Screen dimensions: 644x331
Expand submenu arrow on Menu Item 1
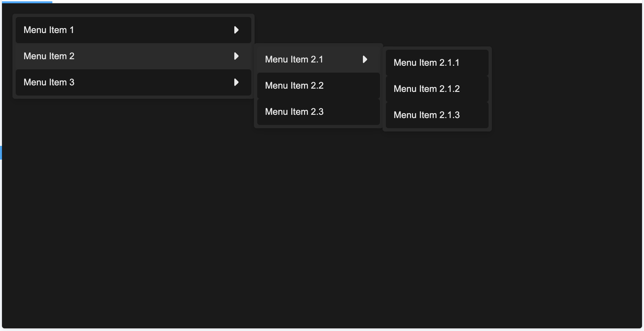[x=236, y=30]
